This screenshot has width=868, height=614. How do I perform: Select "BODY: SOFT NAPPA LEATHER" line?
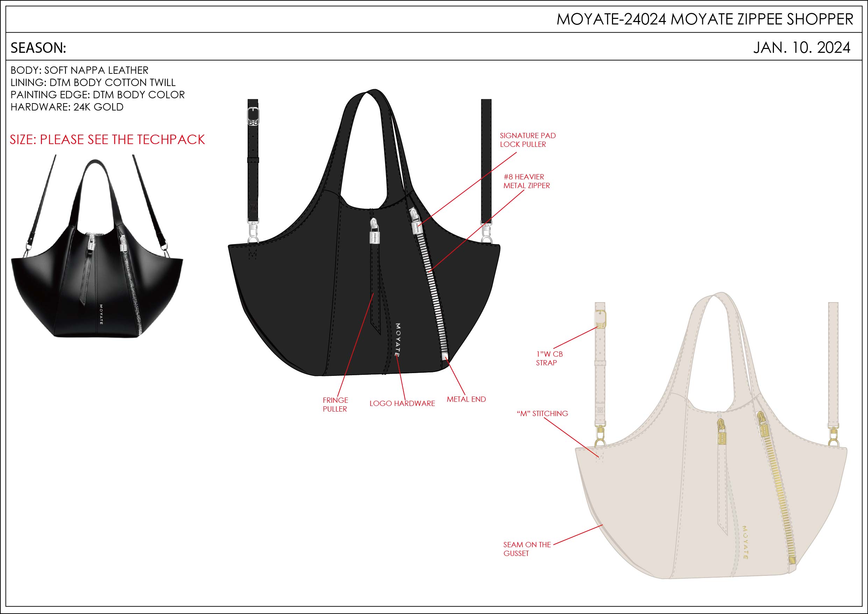coord(79,70)
